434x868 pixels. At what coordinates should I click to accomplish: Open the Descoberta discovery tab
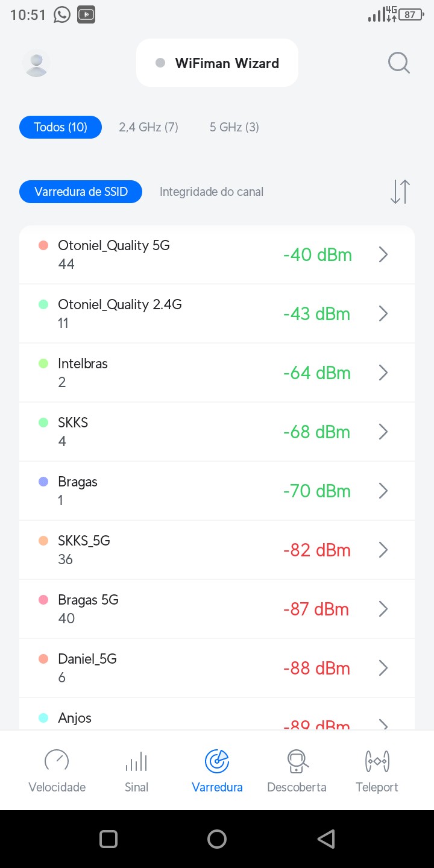pos(297,770)
